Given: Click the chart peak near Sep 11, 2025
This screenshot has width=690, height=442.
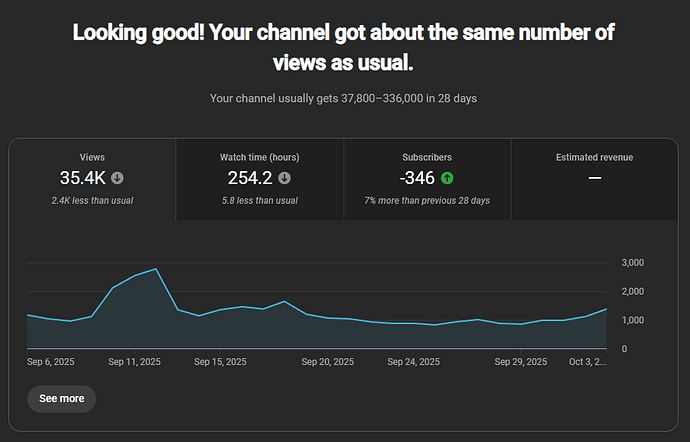Looking at the screenshot, I should click(156, 269).
